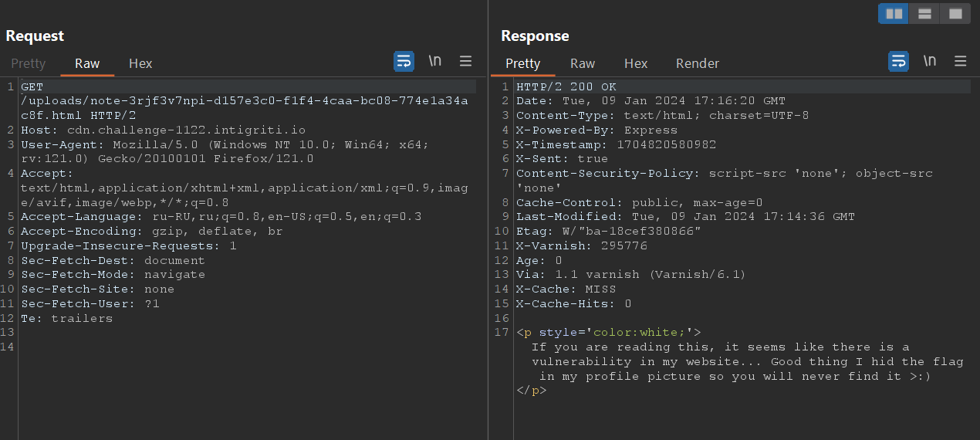Select the Request Raw tab

[x=87, y=63]
